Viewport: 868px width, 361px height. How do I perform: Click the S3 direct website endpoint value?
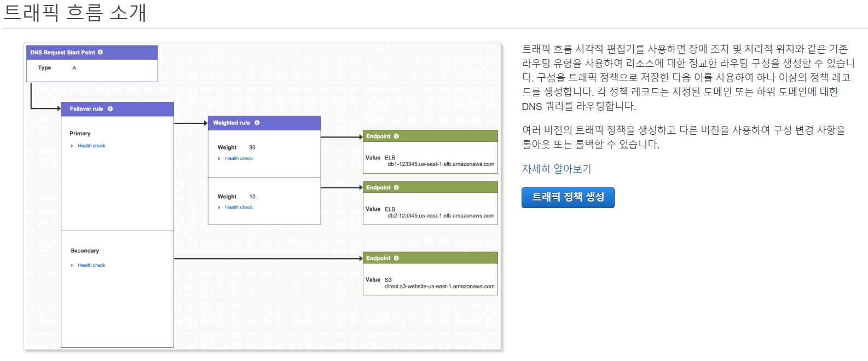439,286
